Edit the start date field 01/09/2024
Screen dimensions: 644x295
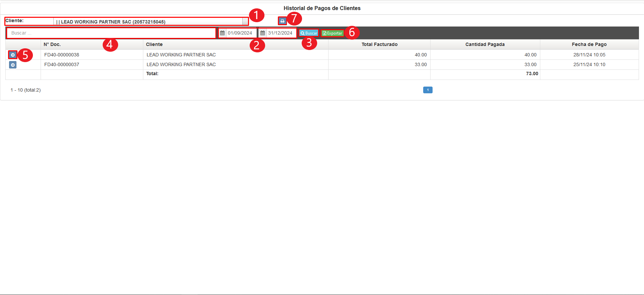coord(241,33)
